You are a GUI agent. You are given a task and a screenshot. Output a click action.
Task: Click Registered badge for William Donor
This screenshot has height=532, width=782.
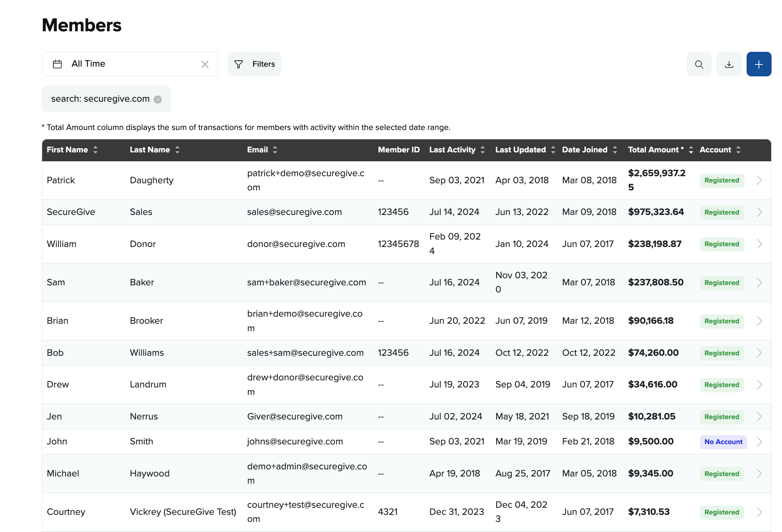coord(722,244)
